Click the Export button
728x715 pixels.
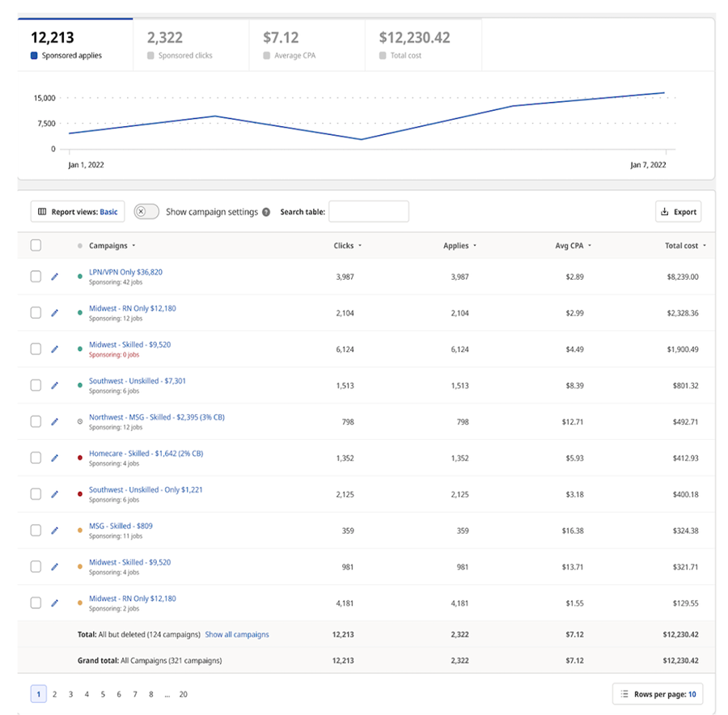[x=679, y=212]
